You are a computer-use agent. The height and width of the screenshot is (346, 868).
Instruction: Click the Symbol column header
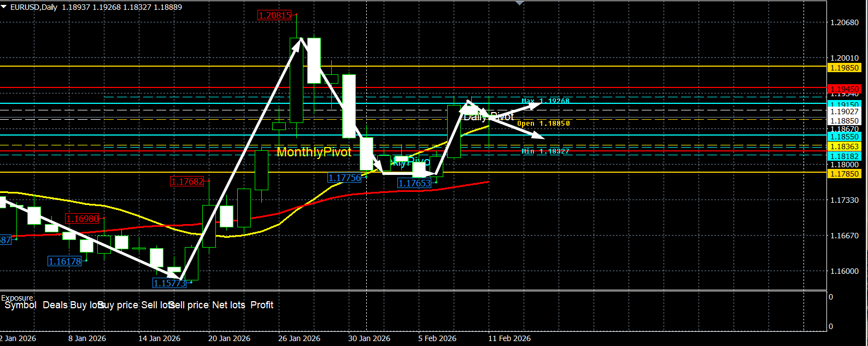(20, 305)
